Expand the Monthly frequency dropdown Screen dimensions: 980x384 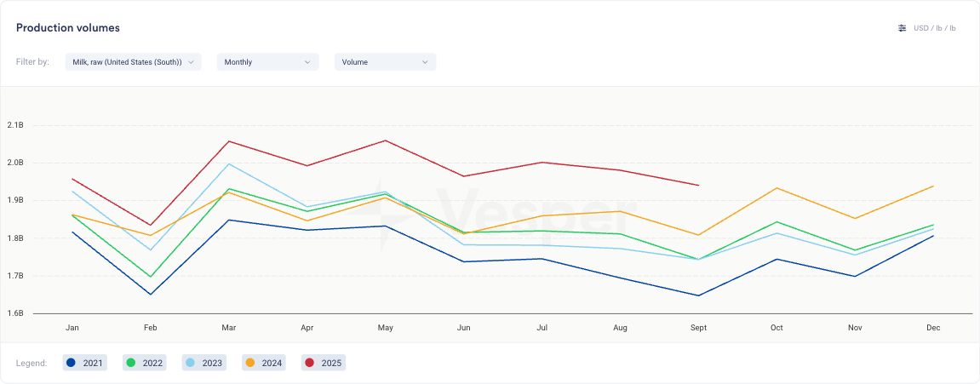(267, 62)
